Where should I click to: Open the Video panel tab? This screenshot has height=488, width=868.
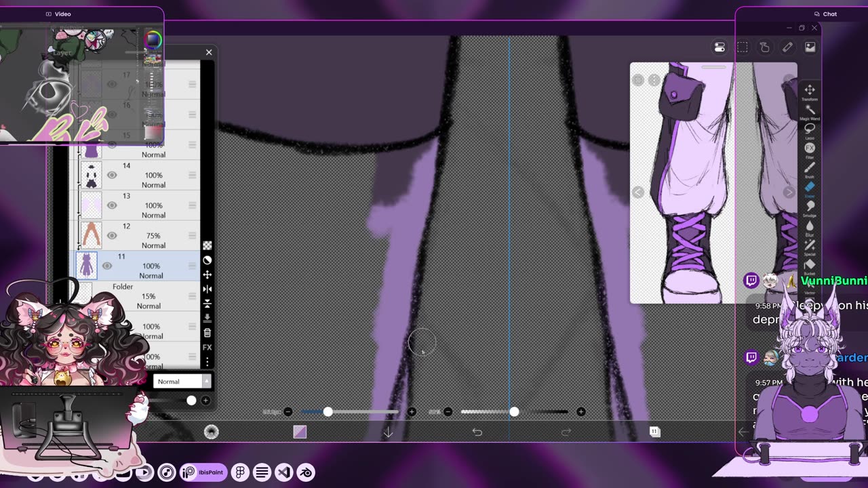pos(58,14)
